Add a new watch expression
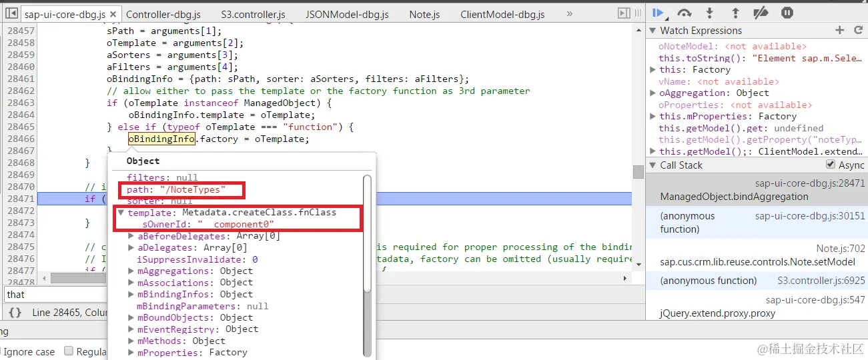Image resolution: width=868 pixels, height=360 pixels. pyautogui.click(x=839, y=30)
